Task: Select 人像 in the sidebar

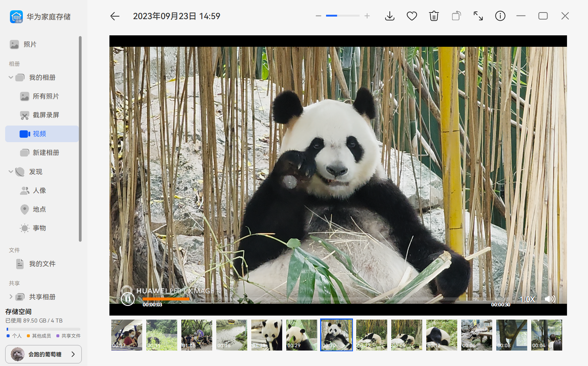Action: pyautogui.click(x=39, y=190)
